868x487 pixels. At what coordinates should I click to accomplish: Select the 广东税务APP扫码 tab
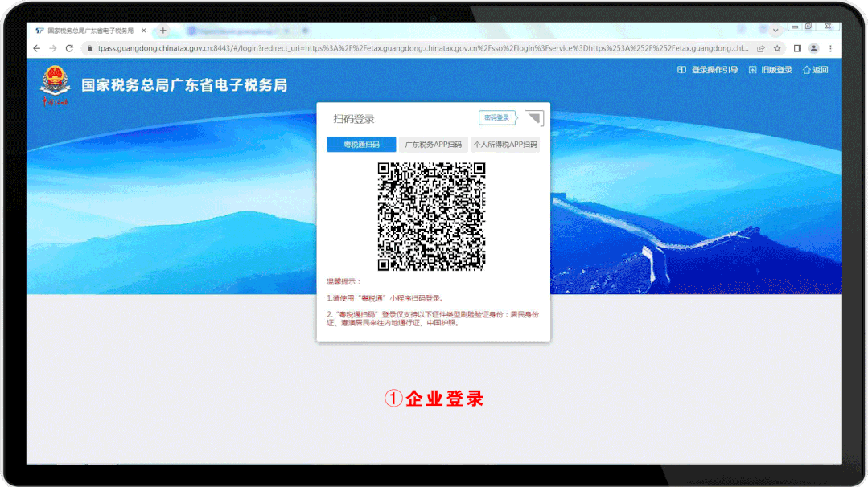tap(434, 145)
